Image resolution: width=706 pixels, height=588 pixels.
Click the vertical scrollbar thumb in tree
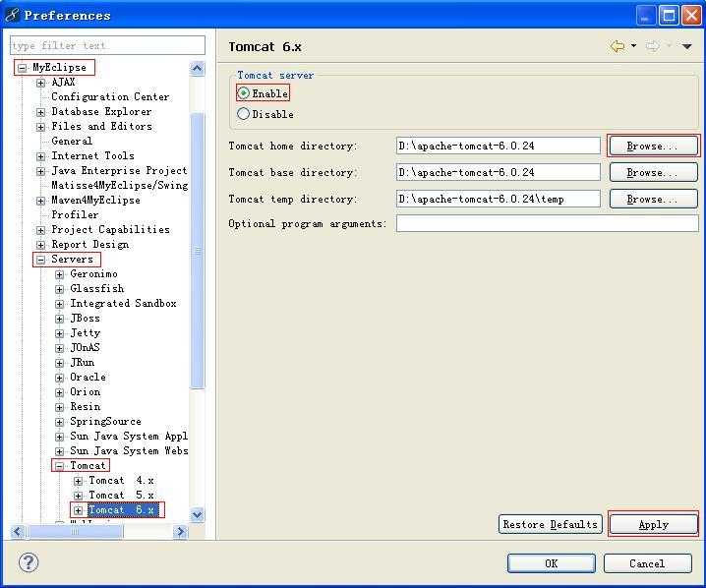(x=198, y=251)
